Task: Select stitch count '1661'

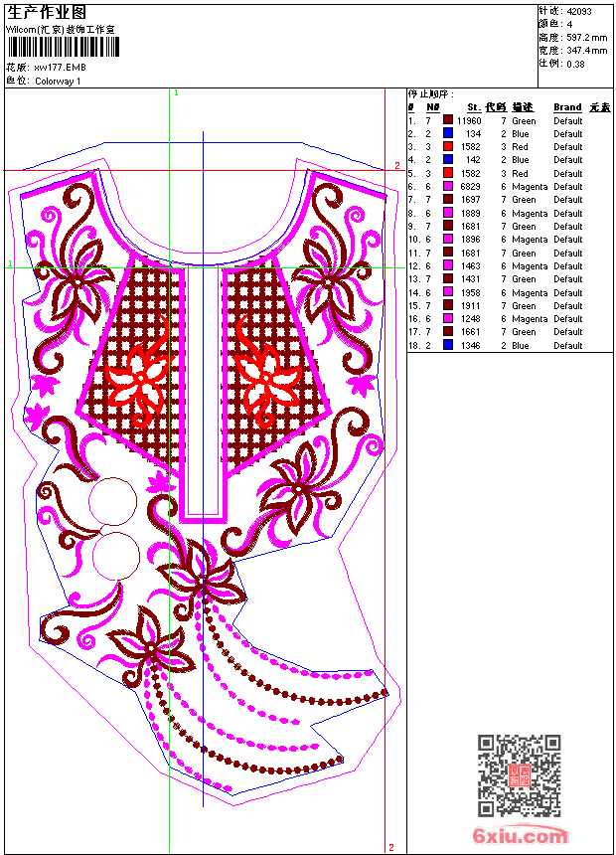Action: tap(471, 332)
